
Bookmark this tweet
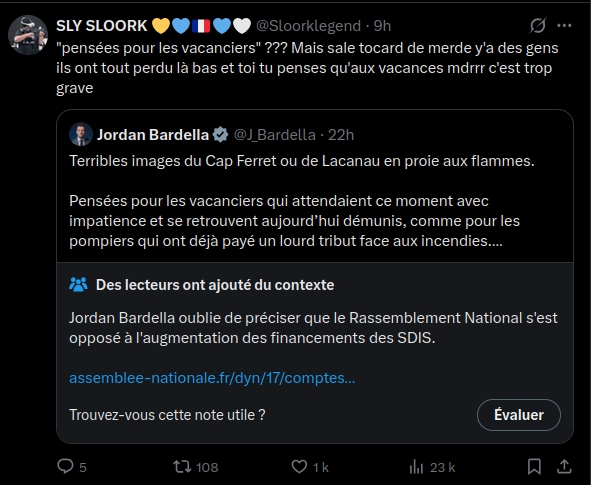pos(534,467)
